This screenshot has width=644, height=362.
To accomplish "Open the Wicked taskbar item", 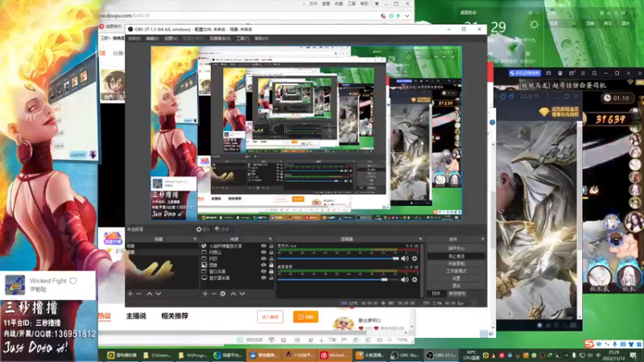I will (335, 356).
